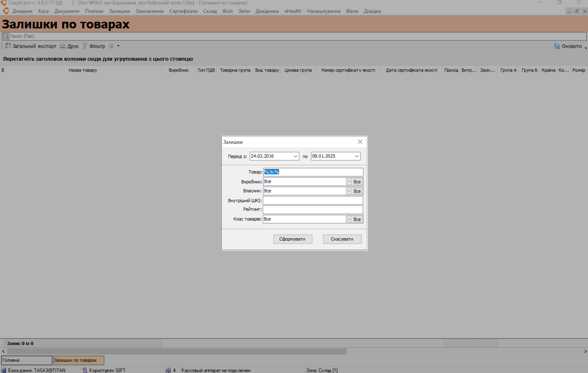Reset Виробник with its Все button

pos(357,182)
